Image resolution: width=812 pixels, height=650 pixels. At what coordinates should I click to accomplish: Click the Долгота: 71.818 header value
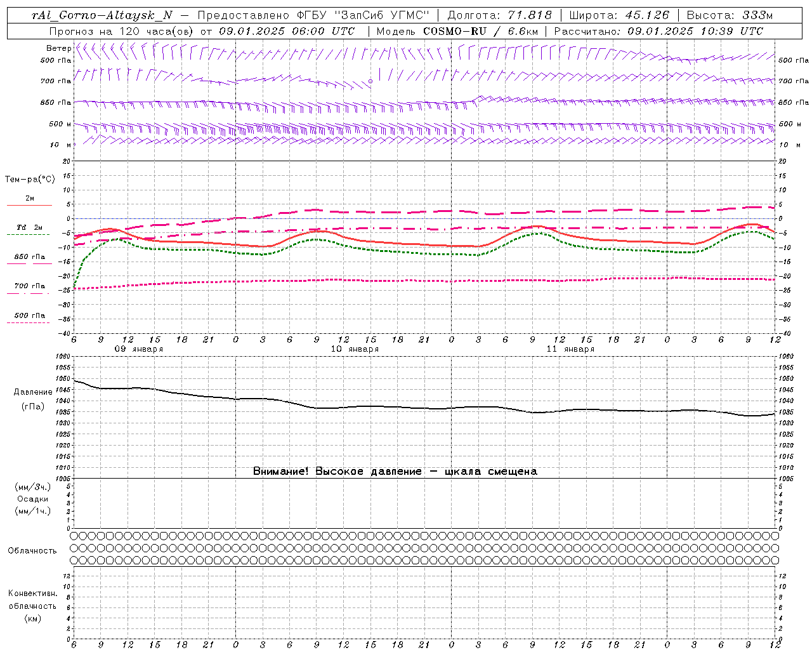tap(500, 15)
